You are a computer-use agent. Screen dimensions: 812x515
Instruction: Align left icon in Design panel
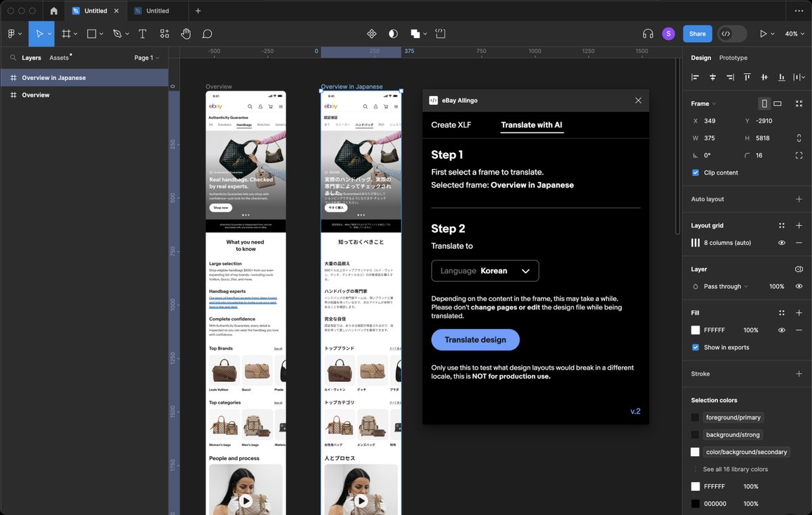pyautogui.click(x=695, y=77)
